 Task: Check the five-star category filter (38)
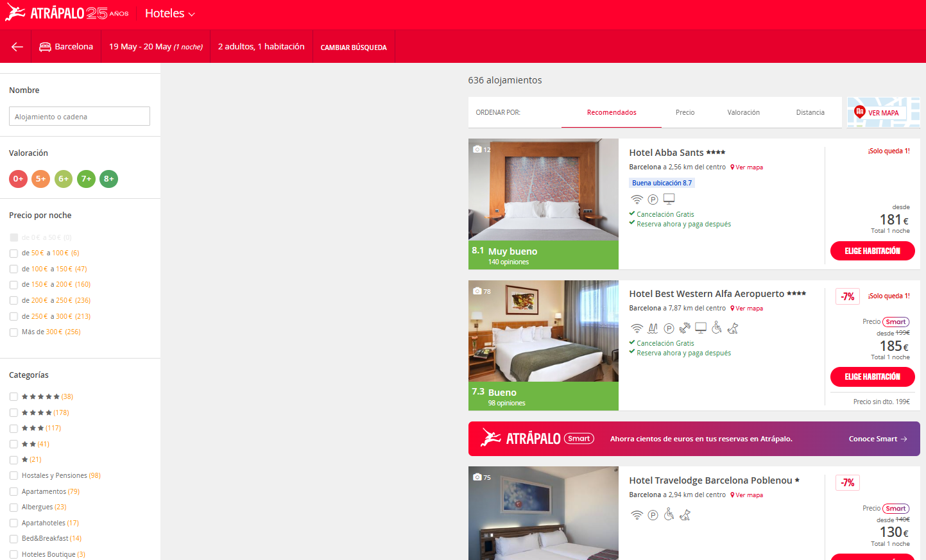13,397
